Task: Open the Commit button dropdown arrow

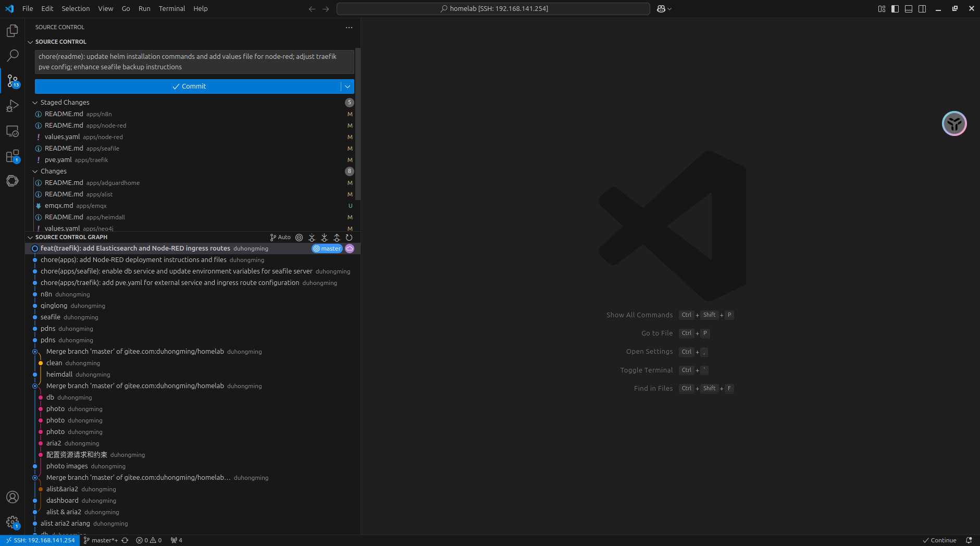Action: coord(348,86)
